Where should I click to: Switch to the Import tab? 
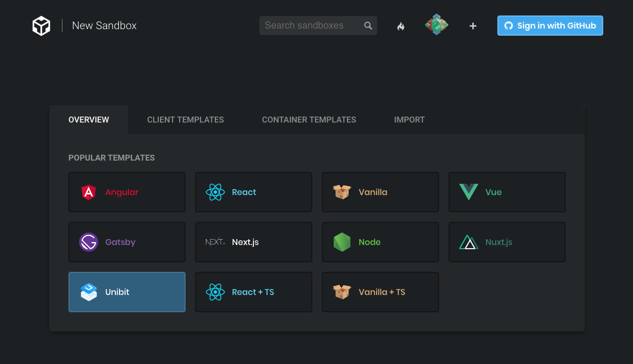click(409, 120)
